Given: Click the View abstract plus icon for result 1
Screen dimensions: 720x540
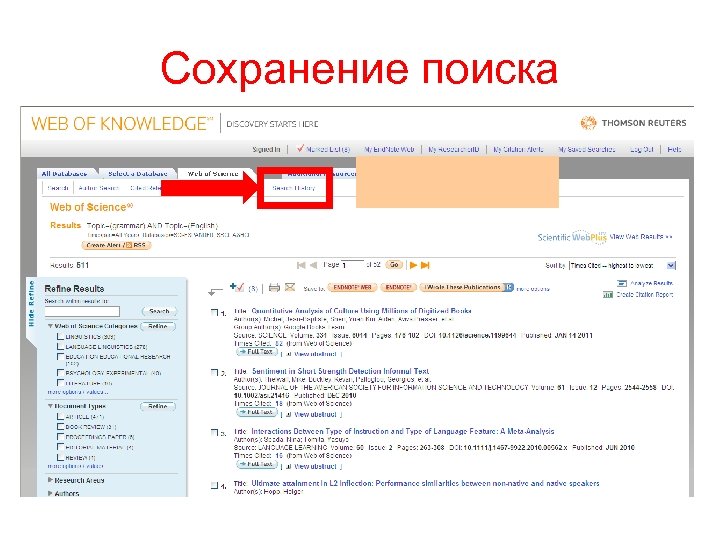Looking at the screenshot, I should coord(288,354).
